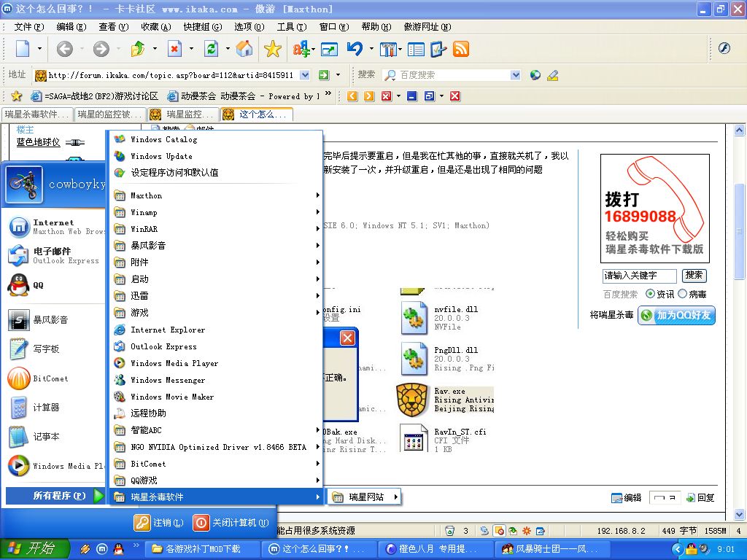
Task: Expand the 迅雷 folder submenu
Action: tap(217, 296)
